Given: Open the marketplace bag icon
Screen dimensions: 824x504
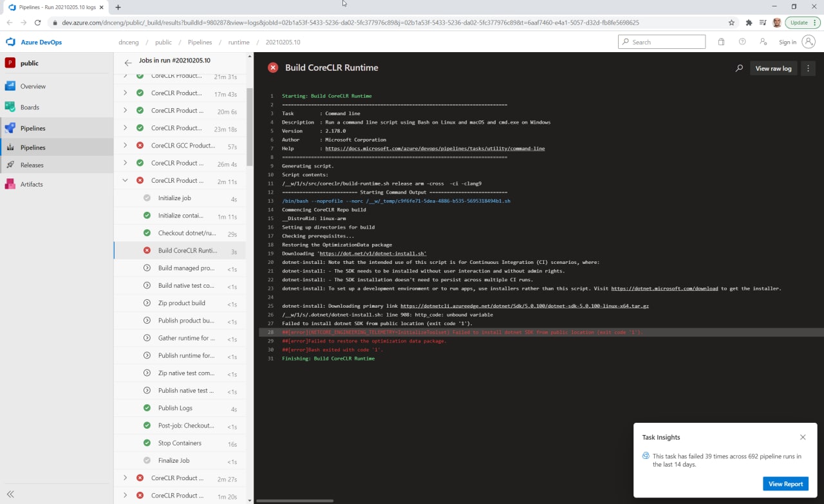Looking at the screenshot, I should (721, 42).
